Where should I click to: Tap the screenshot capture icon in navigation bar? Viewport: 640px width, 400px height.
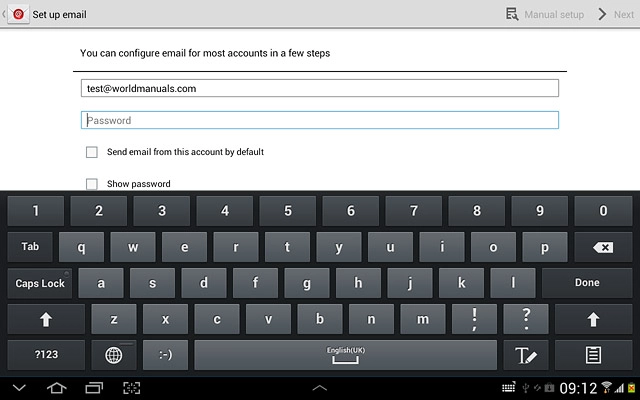coord(131,387)
